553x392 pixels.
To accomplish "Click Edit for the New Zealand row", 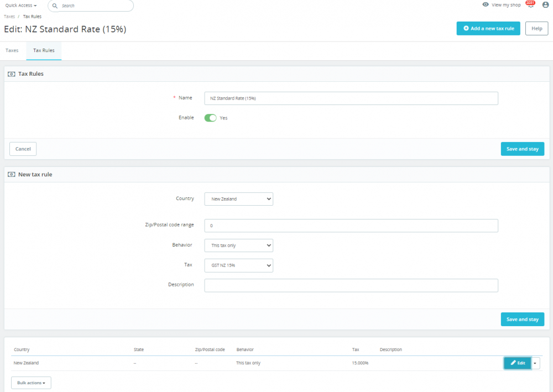I will pyautogui.click(x=518, y=363).
